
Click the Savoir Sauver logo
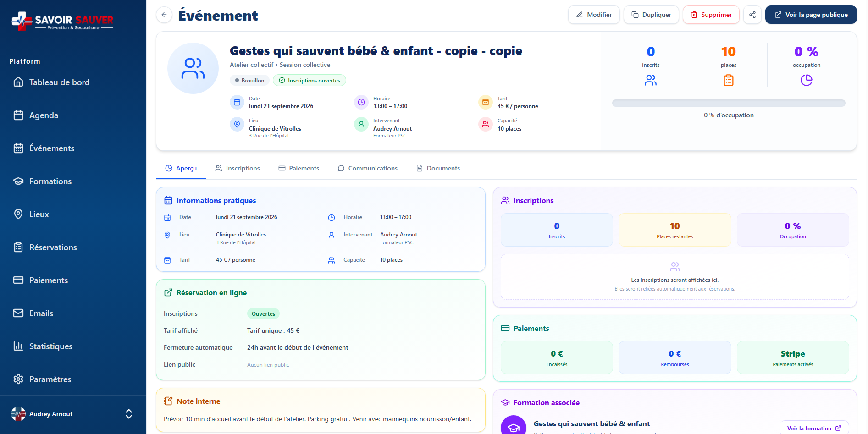pyautogui.click(x=62, y=21)
